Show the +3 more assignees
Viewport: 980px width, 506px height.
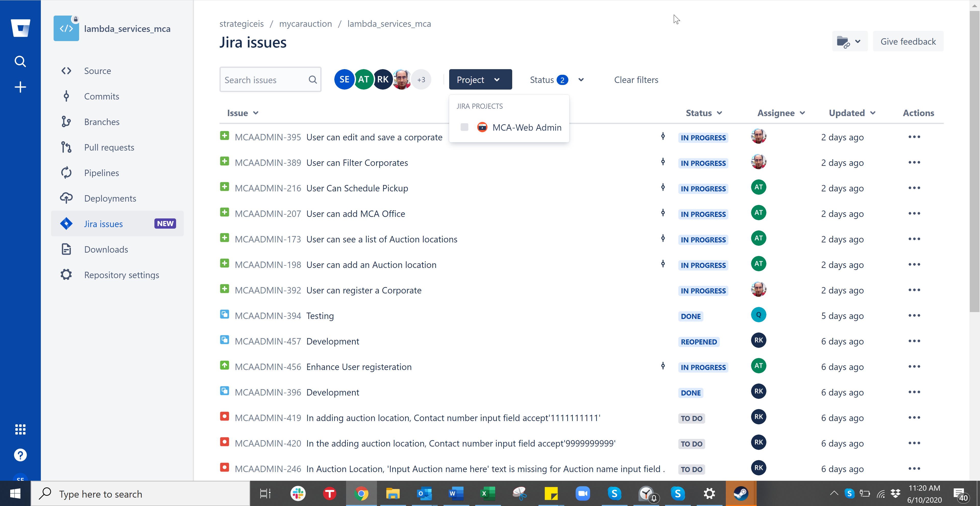(421, 80)
